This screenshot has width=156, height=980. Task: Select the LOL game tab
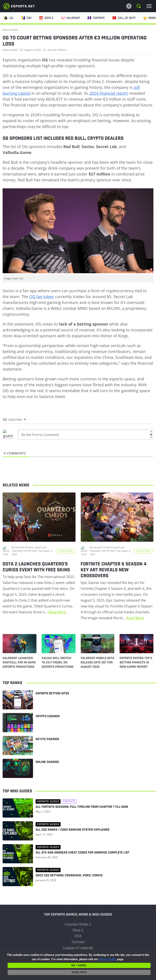[9, 18]
